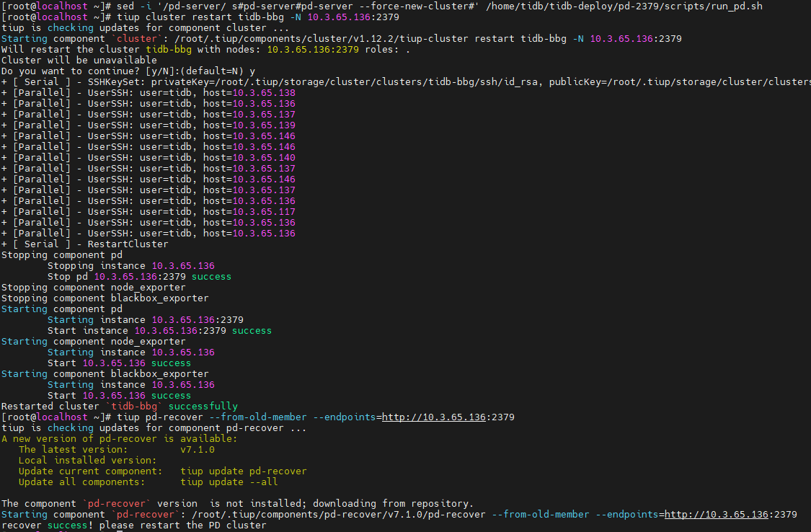Click 'Stop pd 10.3.65.136:2379 success' line
811x532 pixels.
(139, 277)
